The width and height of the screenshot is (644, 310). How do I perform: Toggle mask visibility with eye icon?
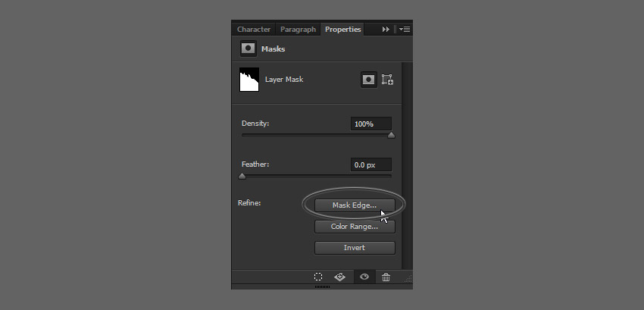click(364, 277)
